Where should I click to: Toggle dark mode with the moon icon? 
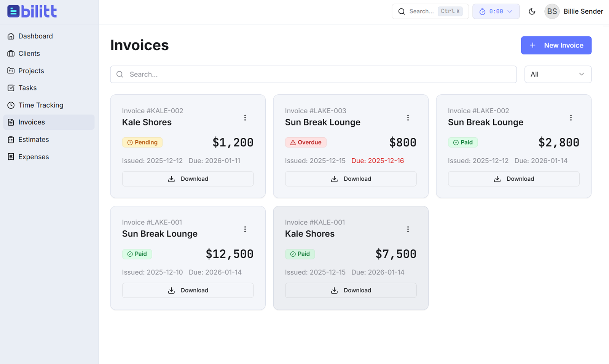coord(532,11)
